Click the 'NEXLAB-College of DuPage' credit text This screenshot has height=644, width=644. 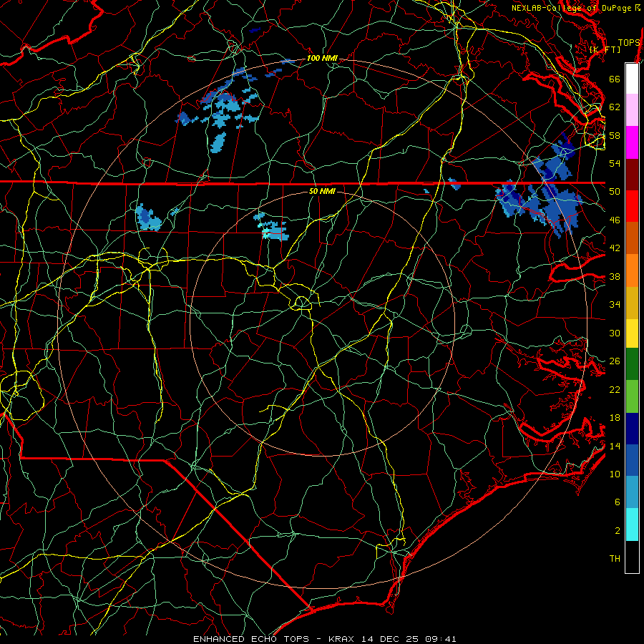click(x=571, y=8)
